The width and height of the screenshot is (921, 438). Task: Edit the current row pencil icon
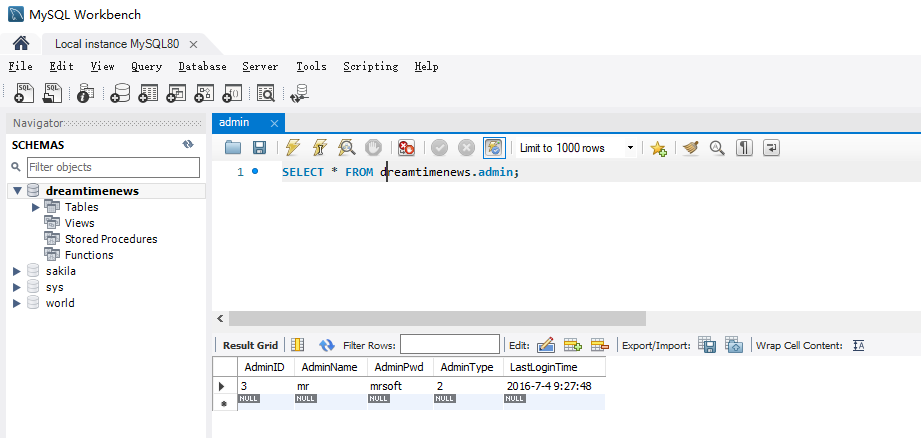(x=546, y=345)
